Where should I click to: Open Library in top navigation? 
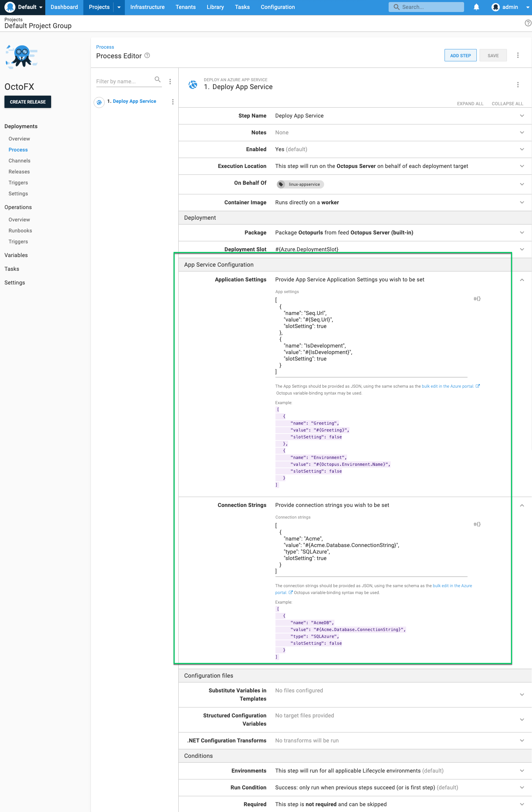[215, 7]
